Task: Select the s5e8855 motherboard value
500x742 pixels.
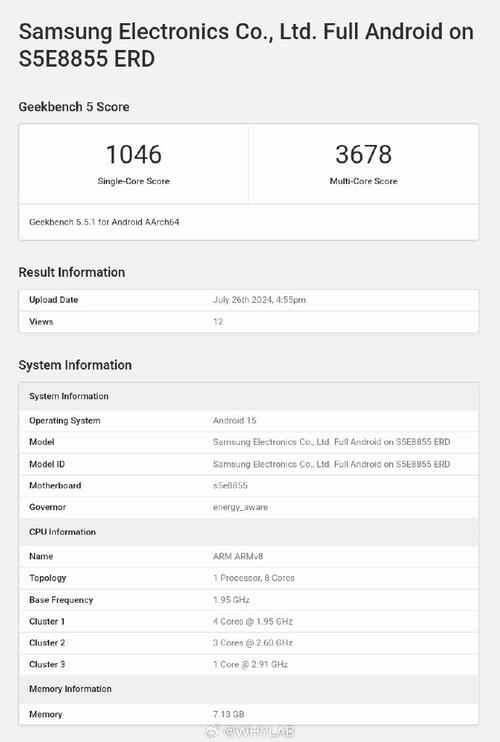Action: 230,486
